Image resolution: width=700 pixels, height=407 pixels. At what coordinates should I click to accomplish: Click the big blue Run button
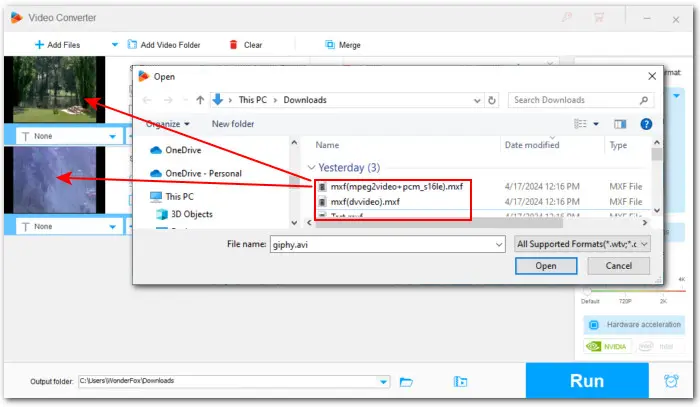(586, 381)
